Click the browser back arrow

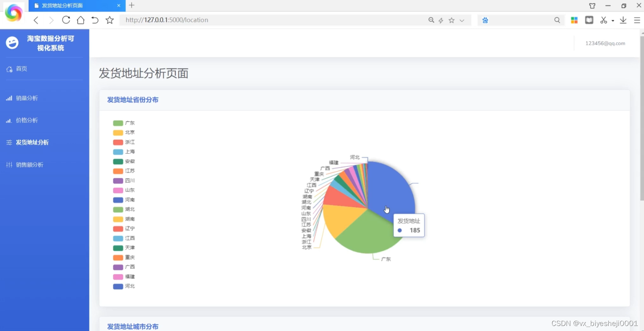click(x=36, y=20)
